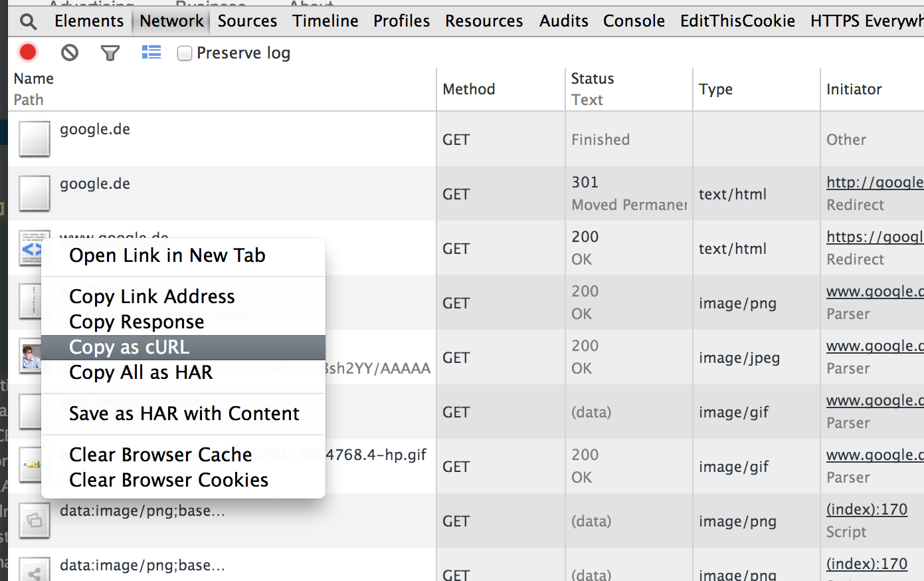Switch to the small request rows list view icon
Screen dimensions: 924x581
tap(151, 53)
